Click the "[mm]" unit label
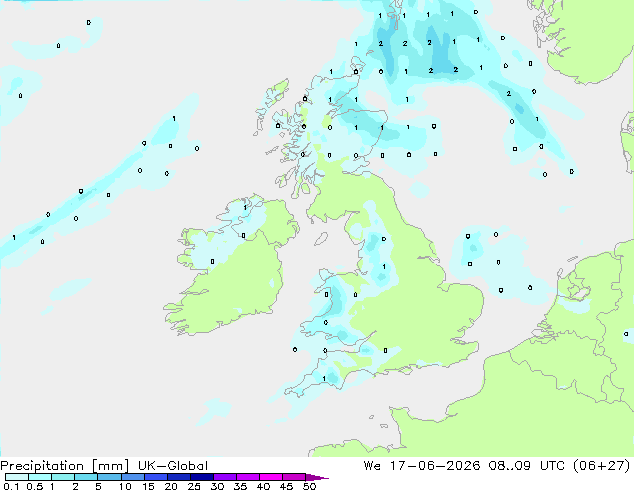This screenshot has width=634, height=490. click(110, 466)
